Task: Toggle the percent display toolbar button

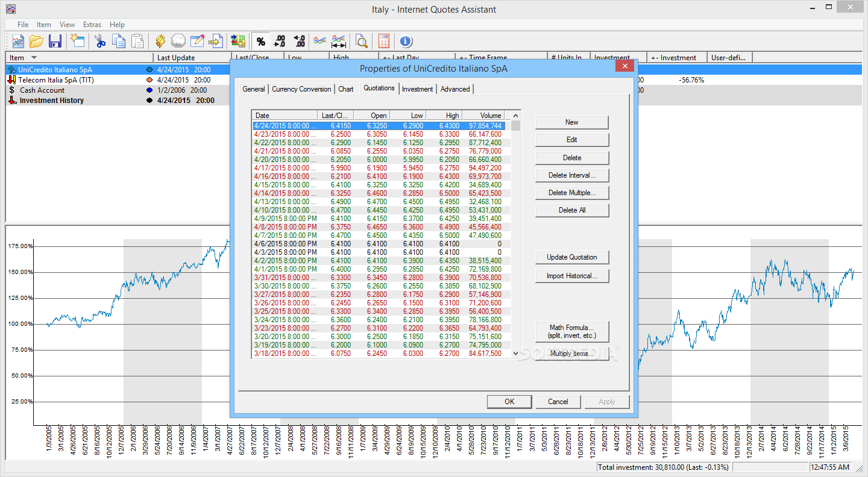Action: pos(260,41)
